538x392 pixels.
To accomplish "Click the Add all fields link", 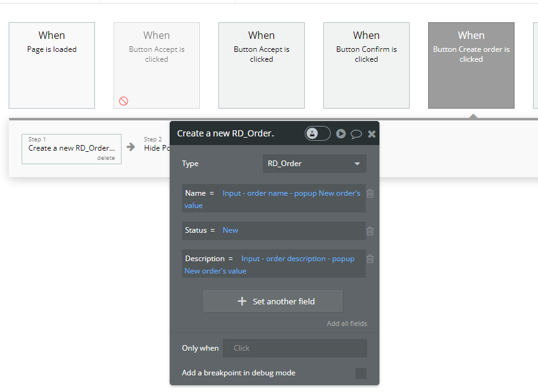I will tap(347, 323).
